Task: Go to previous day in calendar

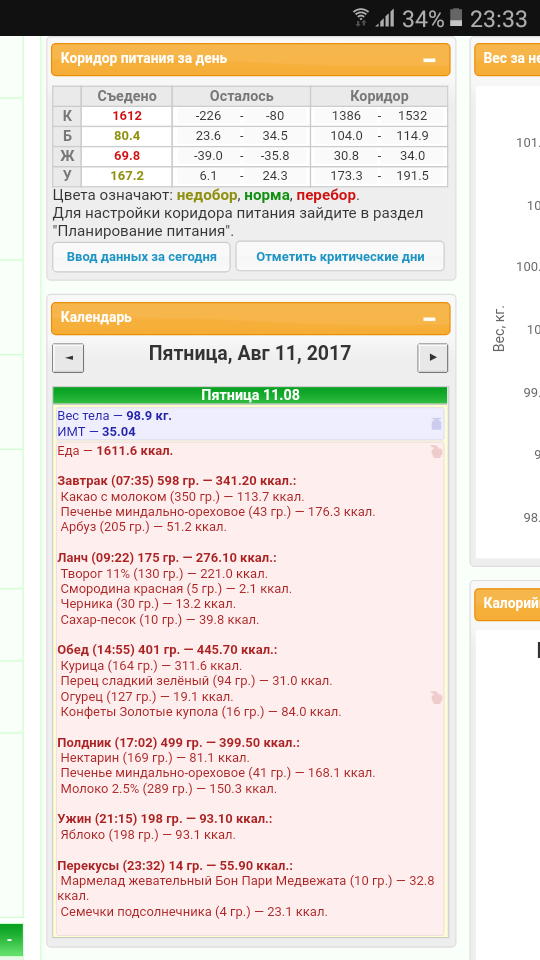Action: (x=68, y=358)
